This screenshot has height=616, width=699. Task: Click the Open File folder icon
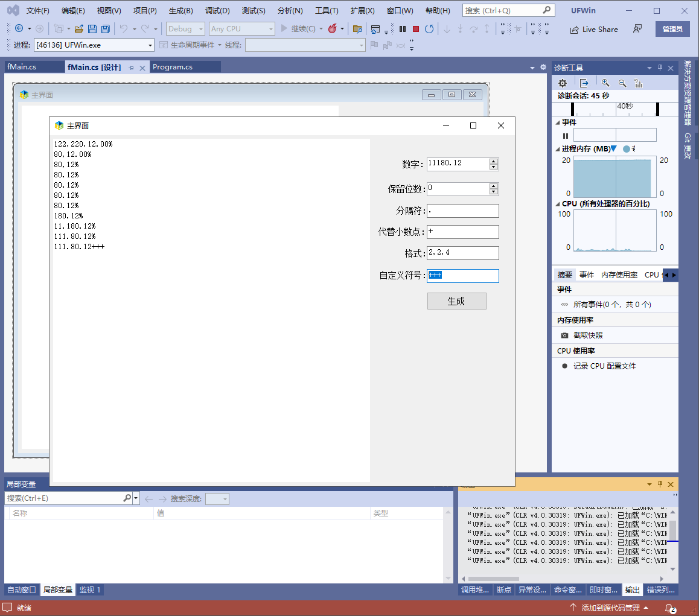point(79,29)
